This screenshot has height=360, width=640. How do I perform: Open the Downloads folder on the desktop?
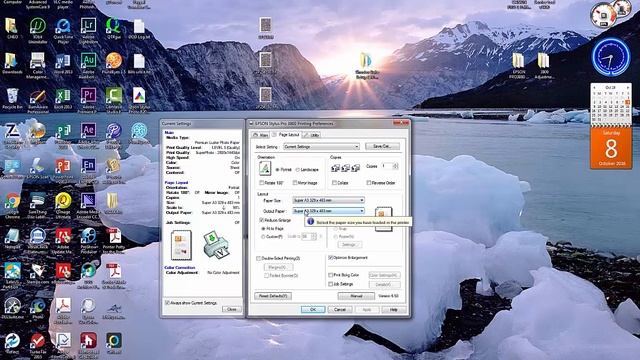(x=12, y=64)
